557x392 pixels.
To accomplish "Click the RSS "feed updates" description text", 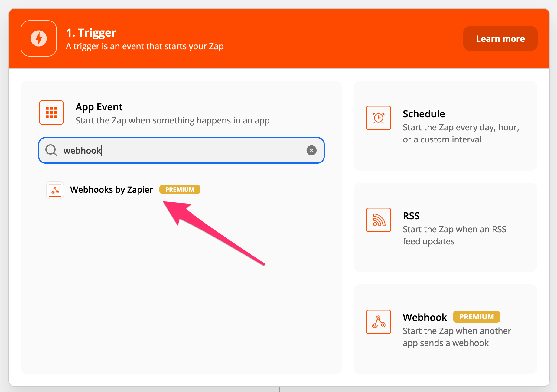I will (428, 241).
